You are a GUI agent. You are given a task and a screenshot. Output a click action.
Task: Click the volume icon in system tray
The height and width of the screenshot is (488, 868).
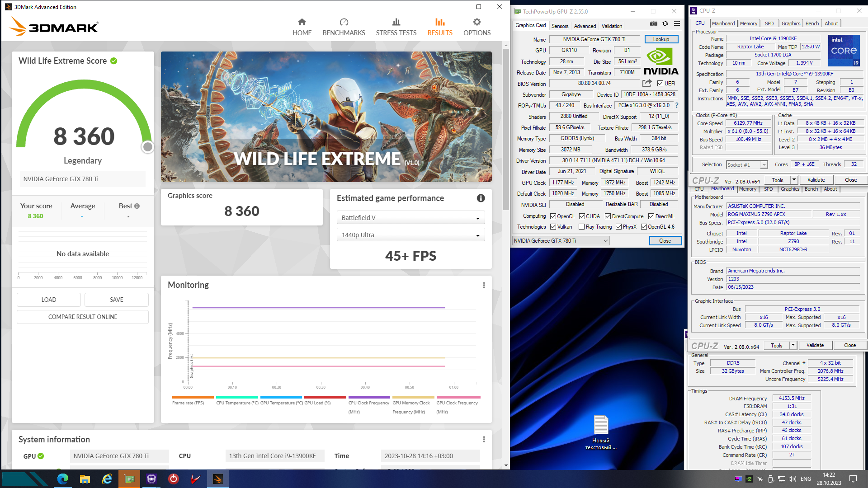pos(792,479)
